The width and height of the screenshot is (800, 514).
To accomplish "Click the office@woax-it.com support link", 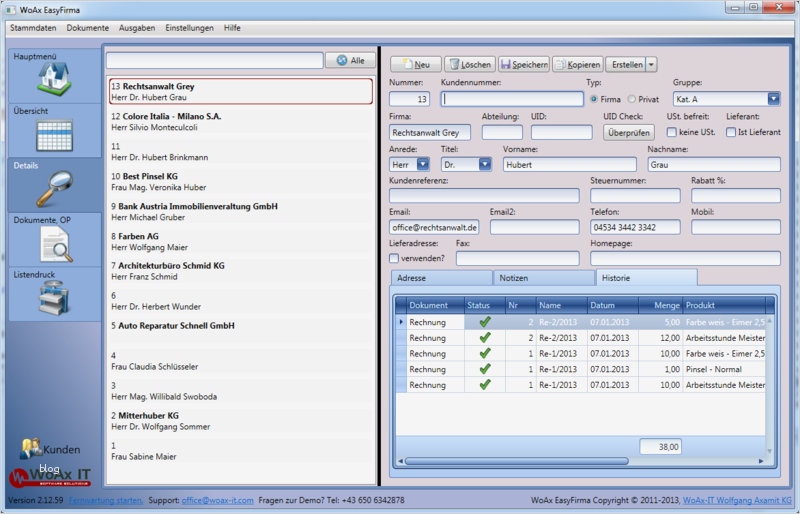I will [x=217, y=500].
